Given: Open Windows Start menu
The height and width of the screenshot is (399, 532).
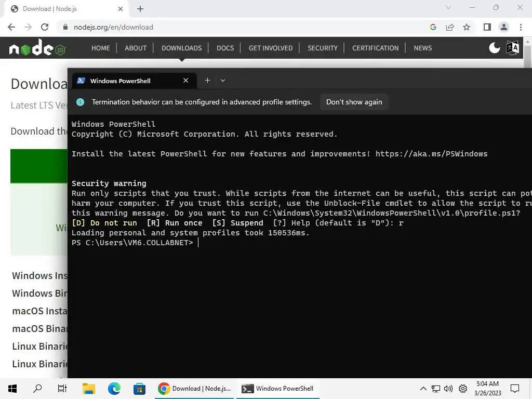Looking at the screenshot, I should (12, 389).
